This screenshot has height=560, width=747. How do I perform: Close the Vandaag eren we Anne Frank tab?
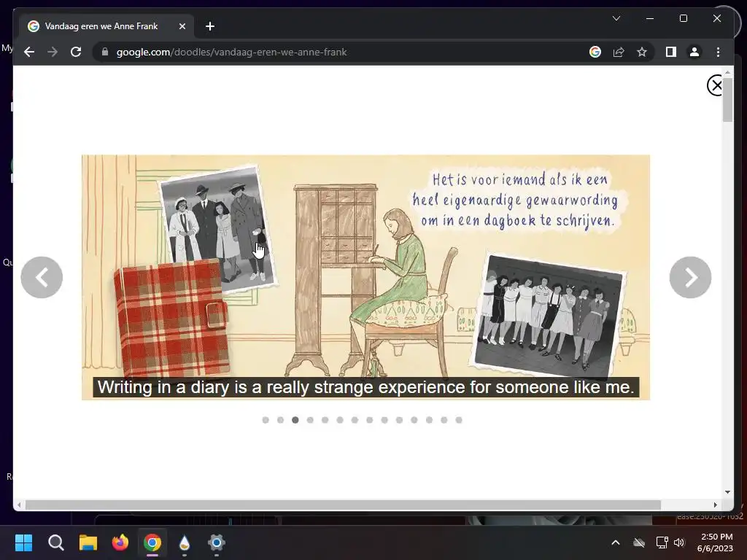pyautogui.click(x=182, y=26)
